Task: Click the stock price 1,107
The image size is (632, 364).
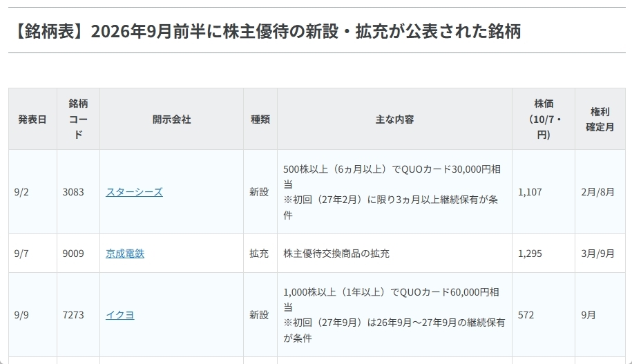Action: point(530,192)
